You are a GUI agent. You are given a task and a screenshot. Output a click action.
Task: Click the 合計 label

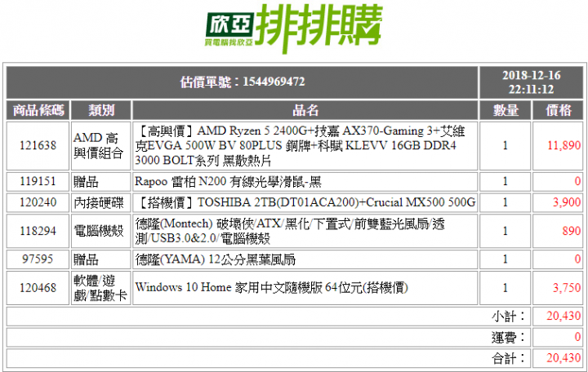tap(508, 358)
